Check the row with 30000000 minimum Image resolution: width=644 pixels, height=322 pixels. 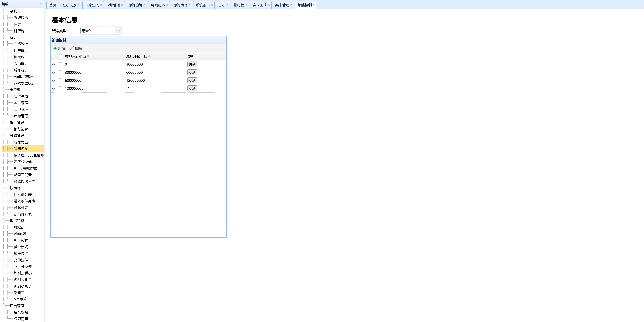[60, 72]
